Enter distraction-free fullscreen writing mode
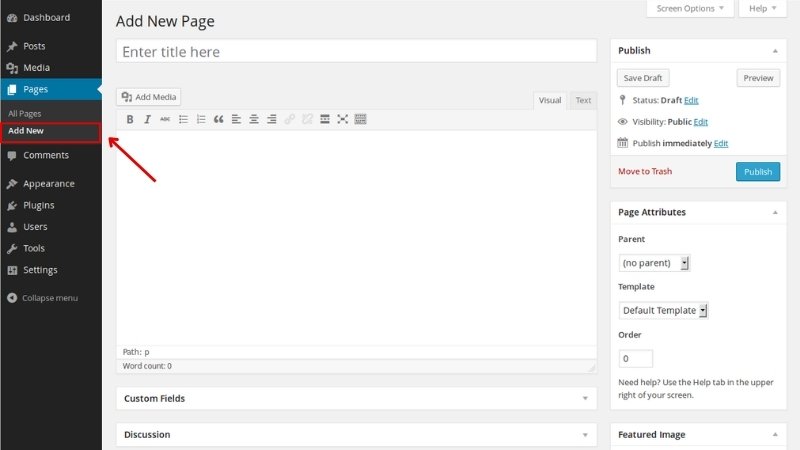This screenshot has width=800, height=450. [342, 119]
